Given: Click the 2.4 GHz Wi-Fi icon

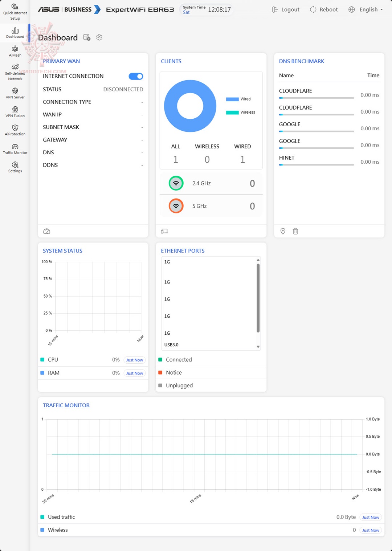Looking at the screenshot, I should point(176,183).
